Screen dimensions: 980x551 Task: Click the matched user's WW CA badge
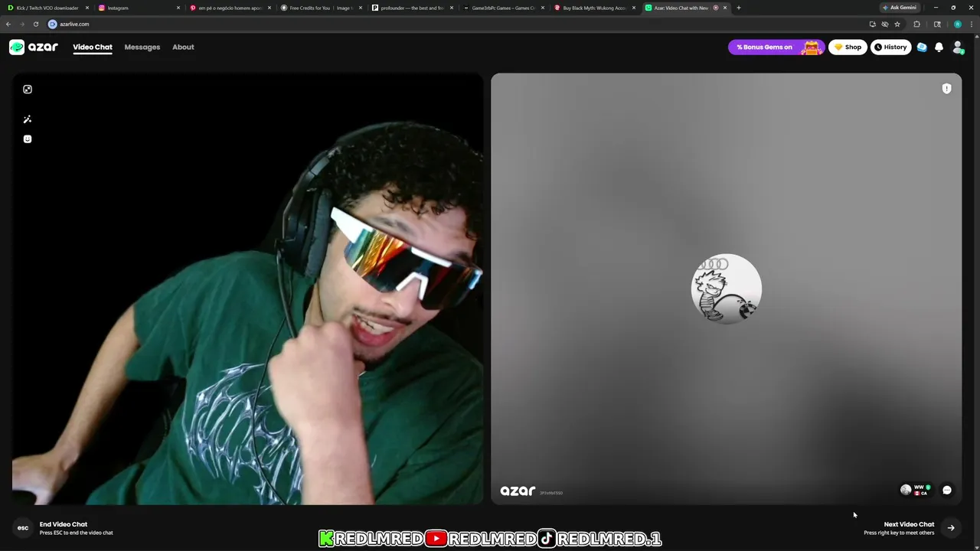click(x=915, y=490)
